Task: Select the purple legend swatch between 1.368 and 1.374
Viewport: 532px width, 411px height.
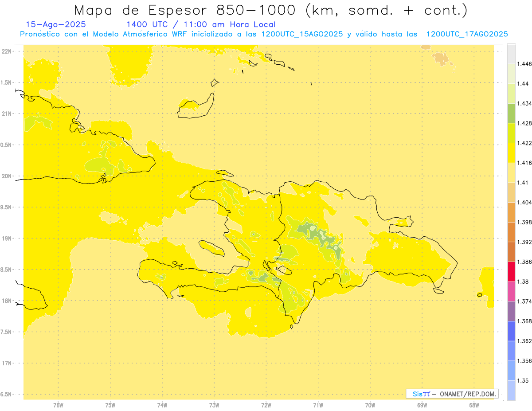Action: coord(511,311)
